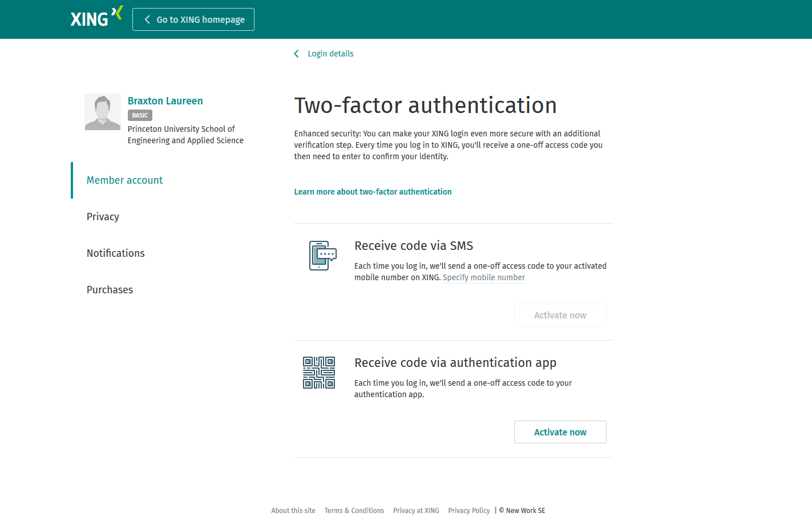
Task: Go back to Login details
Action: coord(330,54)
